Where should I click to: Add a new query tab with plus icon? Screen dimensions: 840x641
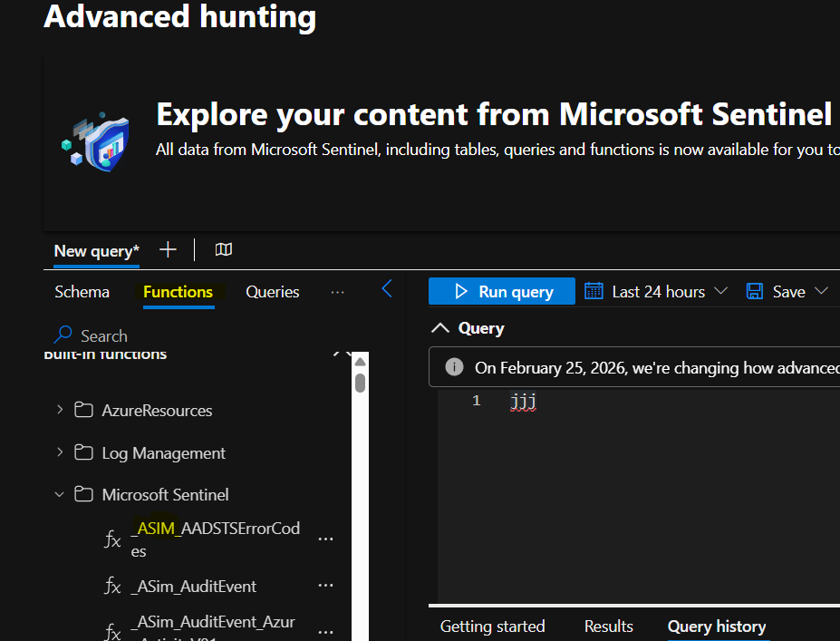[168, 249]
